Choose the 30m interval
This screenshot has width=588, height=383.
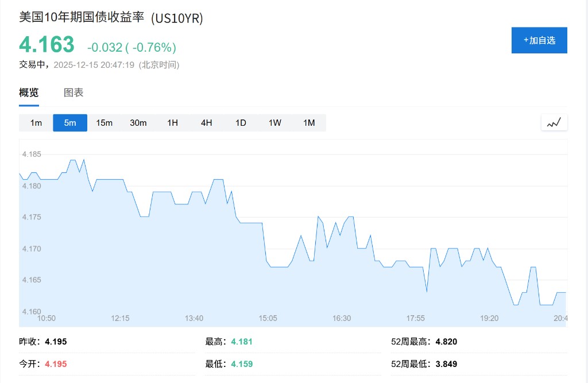[x=138, y=123]
